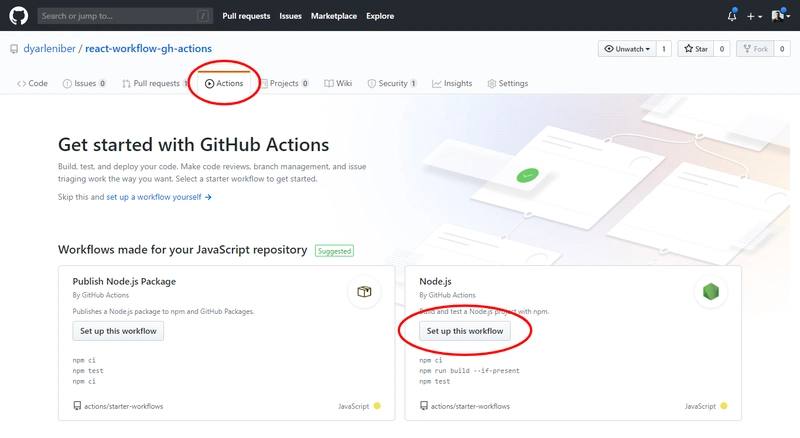Image resolution: width=800 pixels, height=438 pixels.
Task: Open the Insights tab
Action: click(x=452, y=83)
